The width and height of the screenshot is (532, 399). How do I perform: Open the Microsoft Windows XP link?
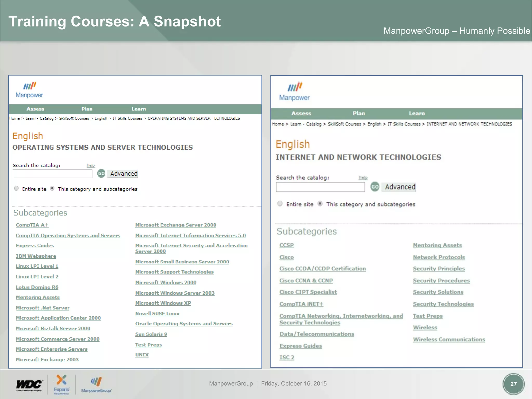(x=163, y=303)
